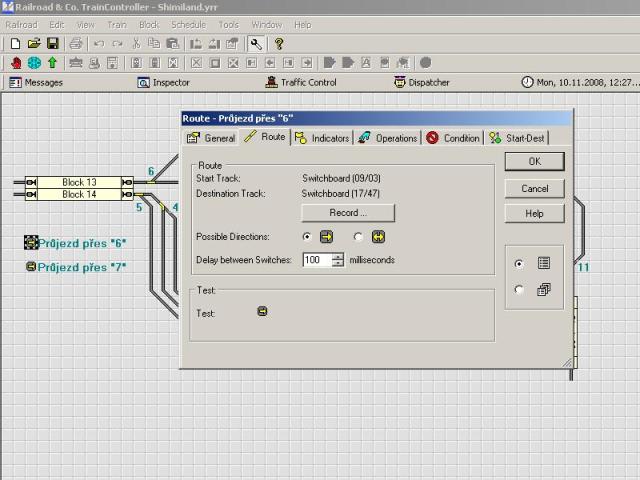This screenshot has width=640, height=480.
Task: Open the Railroad menu
Action: click(x=22, y=25)
